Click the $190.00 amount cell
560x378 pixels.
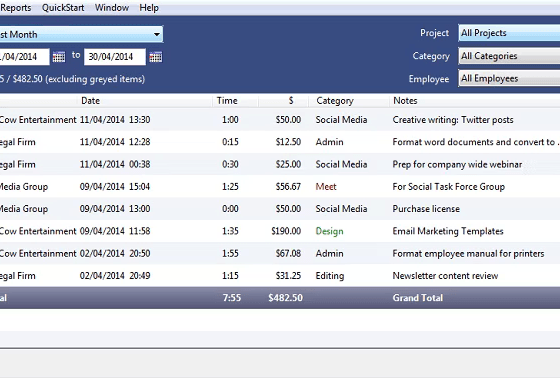pos(286,231)
